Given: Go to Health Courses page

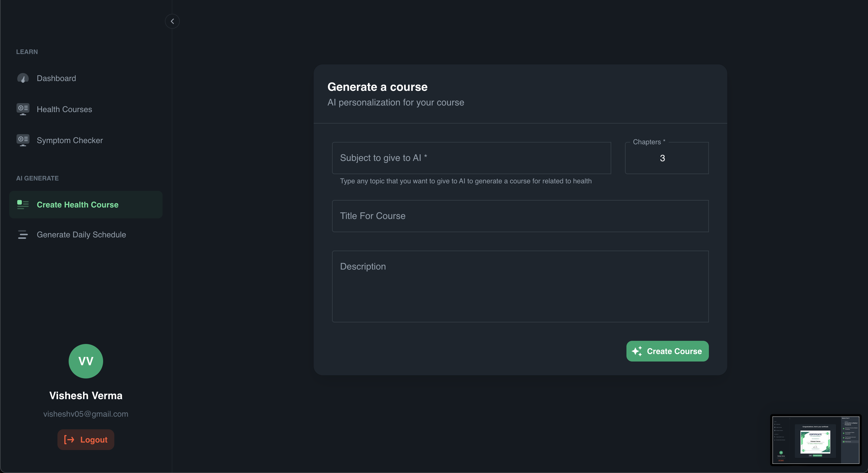Looking at the screenshot, I should (64, 109).
